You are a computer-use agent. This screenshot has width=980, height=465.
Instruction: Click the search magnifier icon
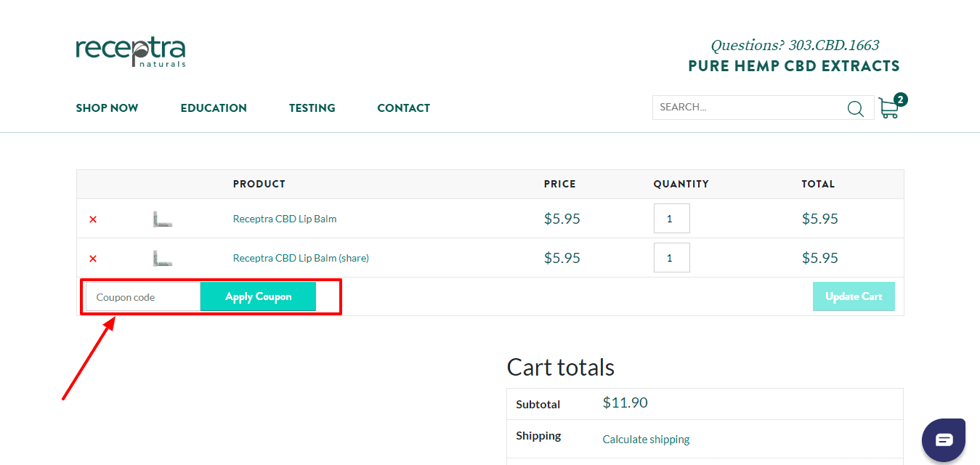[x=855, y=108]
